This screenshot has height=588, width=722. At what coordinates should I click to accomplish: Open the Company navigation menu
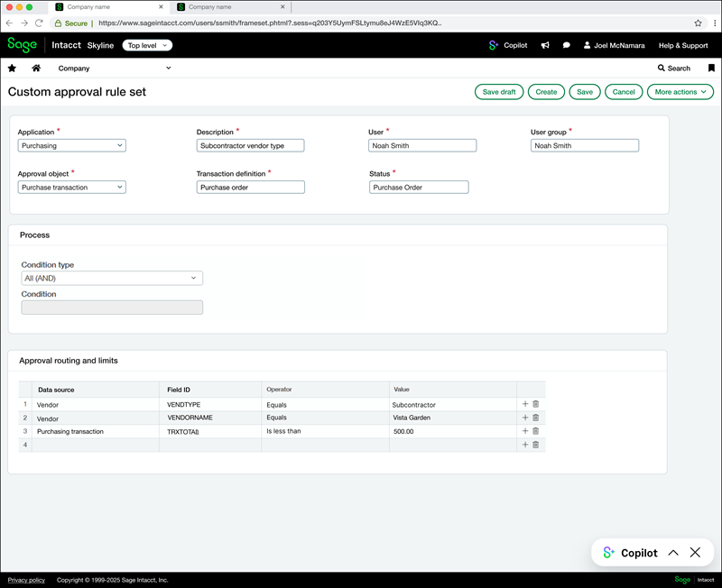click(114, 68)
